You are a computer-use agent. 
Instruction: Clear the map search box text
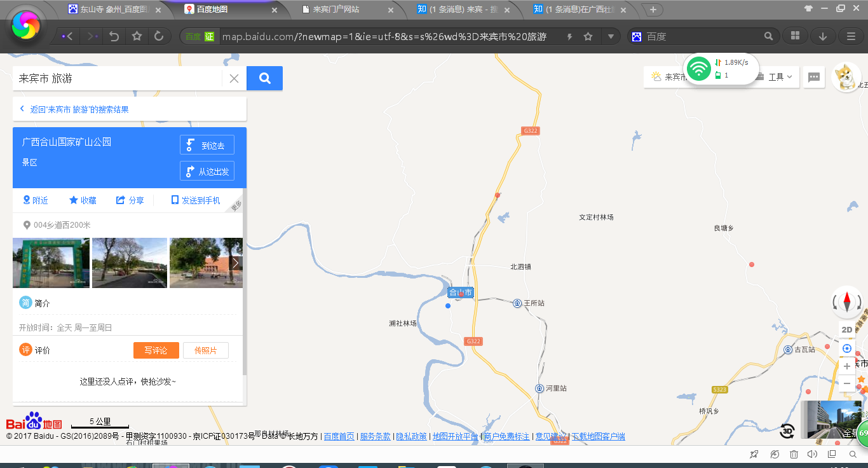click(x=234, y=78)
